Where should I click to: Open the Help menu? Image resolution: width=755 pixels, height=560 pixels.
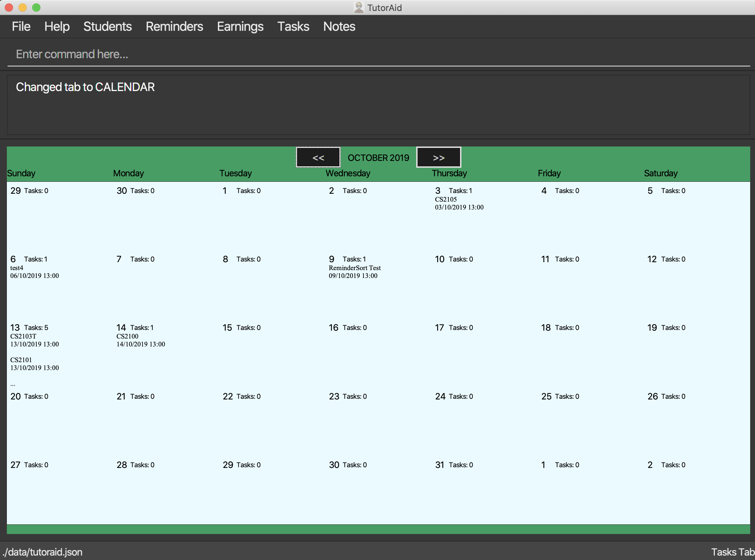click(x=57, y=26)
